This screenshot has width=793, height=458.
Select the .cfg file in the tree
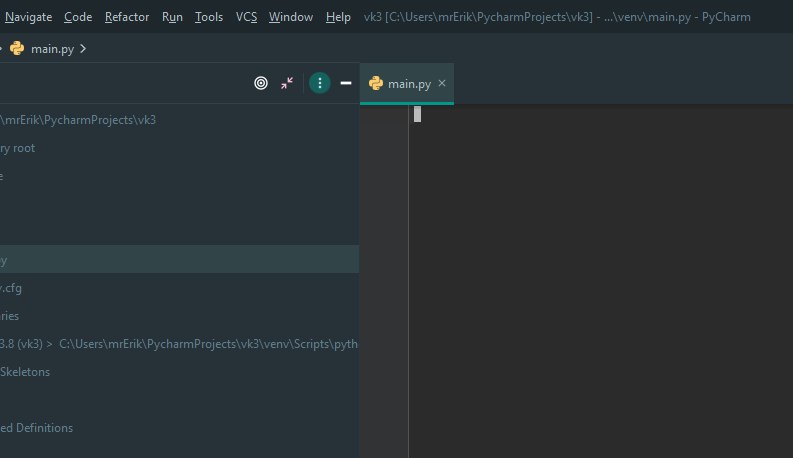(180, 288)
